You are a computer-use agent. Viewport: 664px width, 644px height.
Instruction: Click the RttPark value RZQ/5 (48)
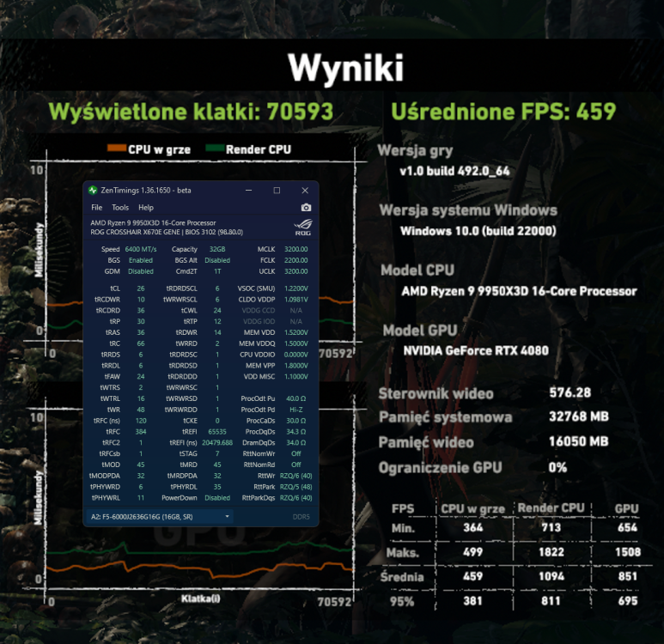click(x=296, y=487)
